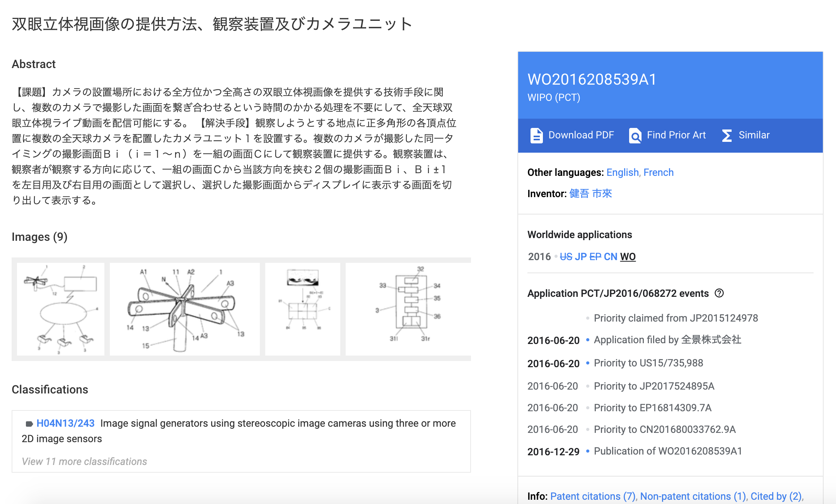Click the Download PDF document icon
Screen dimensions: 836x504
(536, 135)
